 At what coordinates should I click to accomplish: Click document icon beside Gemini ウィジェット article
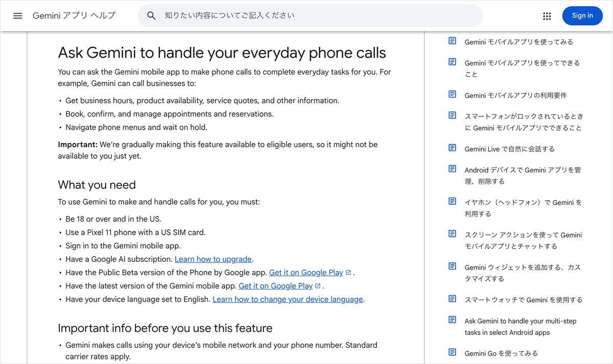pos(452,266)
